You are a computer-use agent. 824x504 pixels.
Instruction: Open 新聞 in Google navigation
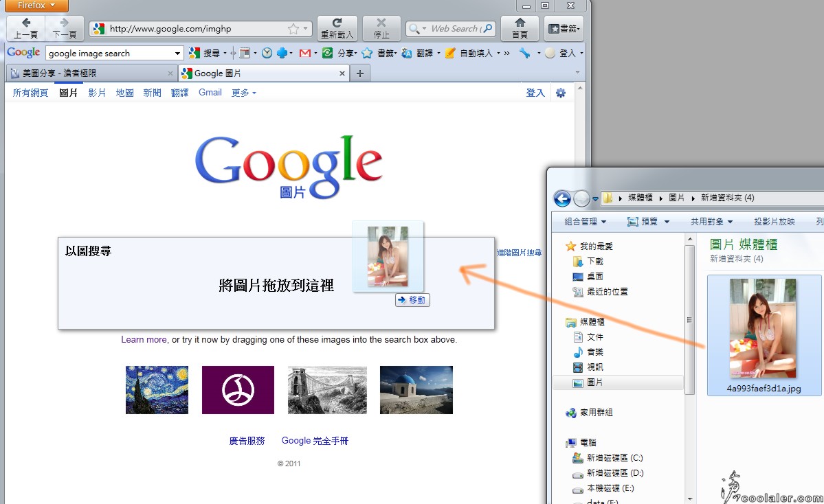coord(152,93)
